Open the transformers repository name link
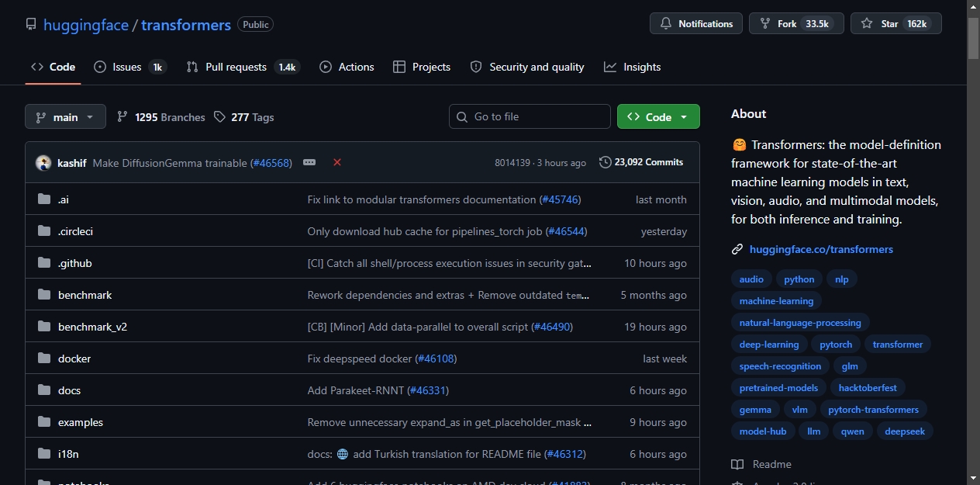The width and height of the screenshot is (980, 485). coord(186,25)
